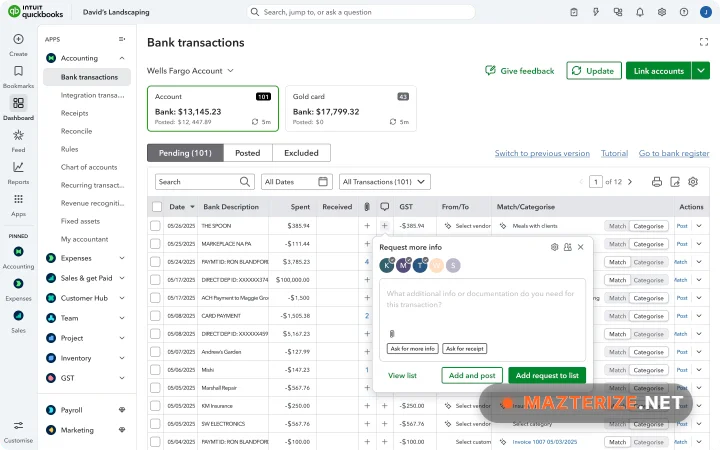Screen dimensions: 720x450
Task: Click the transactions Search field
Action: [x=204, y=182]
